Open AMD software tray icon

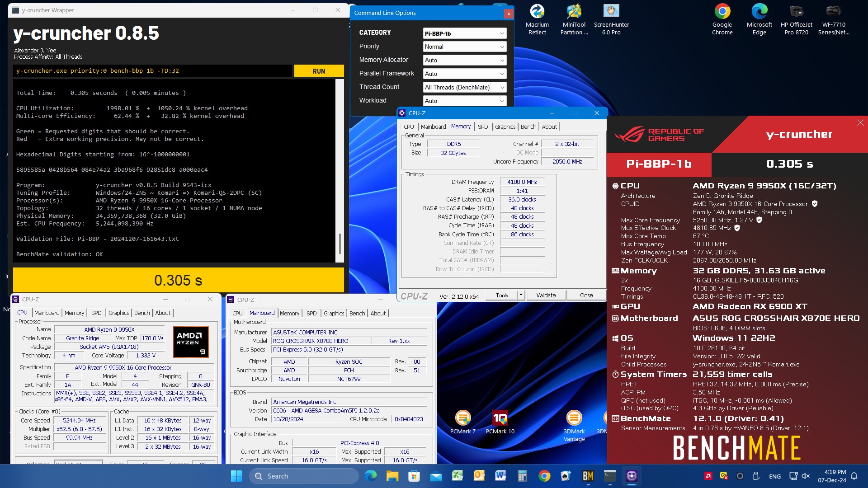tap(708, 476)
